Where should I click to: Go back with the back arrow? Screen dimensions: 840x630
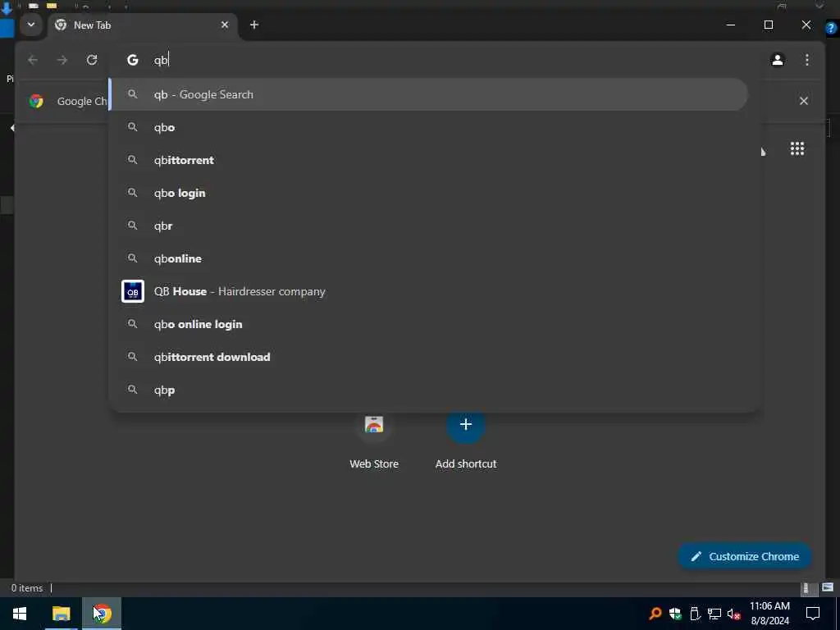(33, 60)
